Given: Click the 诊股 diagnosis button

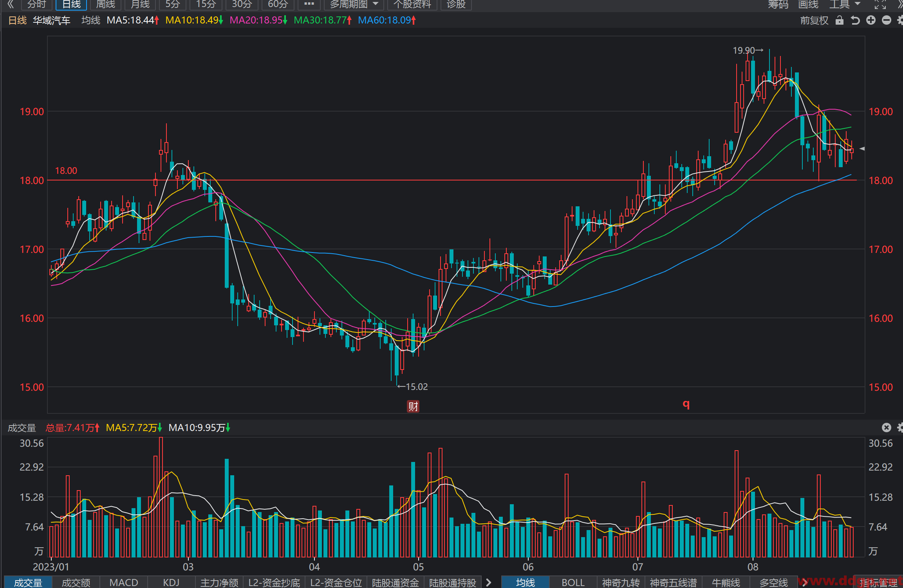Looking at the screenshot, I should (x=456, y=4).
